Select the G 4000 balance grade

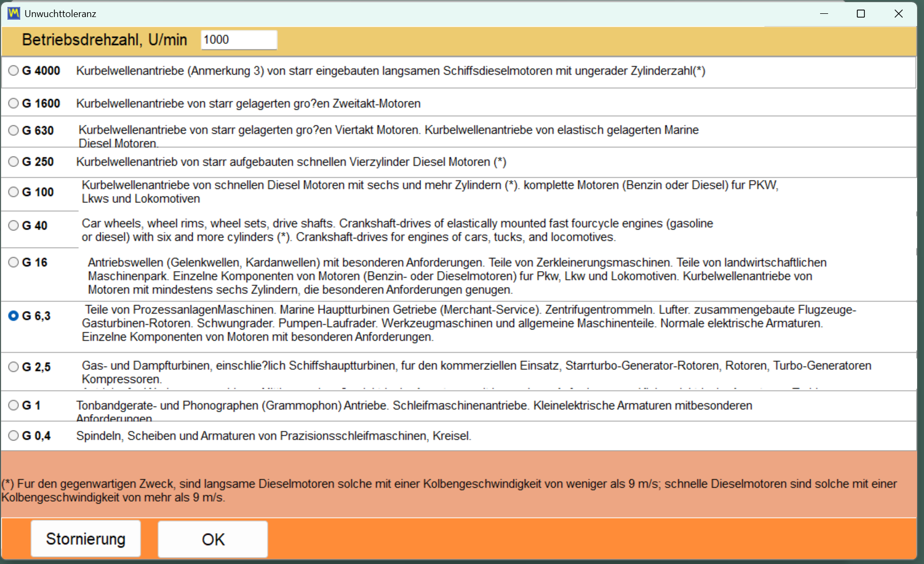(x=13, y=71)
